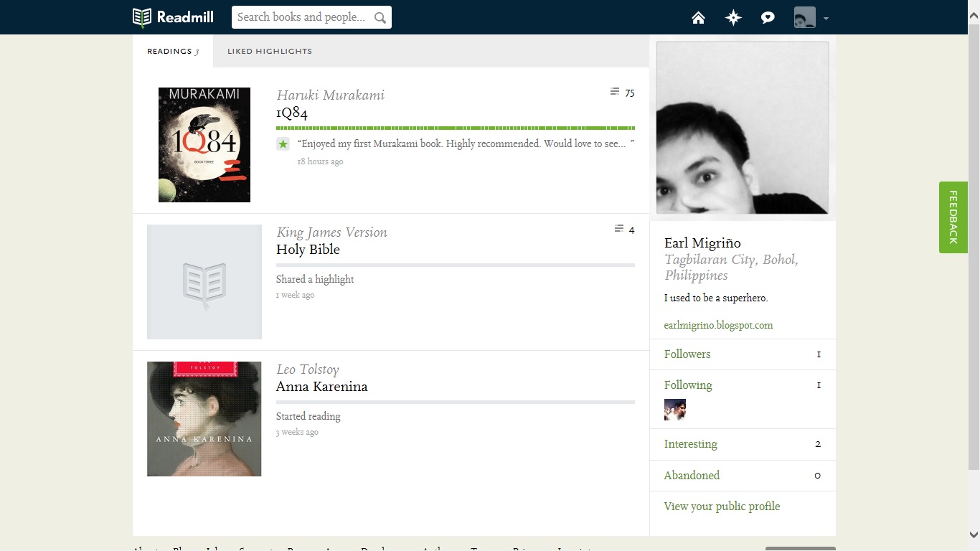Focus the search books and people field
The width and height of the screenshot is (980, 551).
click(311, 17)
